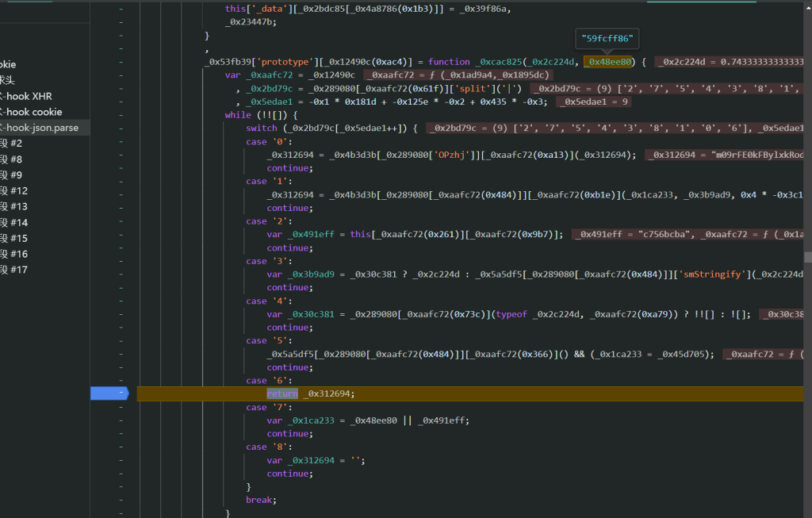This screenshot has height=518, width=812.
Task: Click the vertical scrollbar thumb
Action: [x=807, y=257]
